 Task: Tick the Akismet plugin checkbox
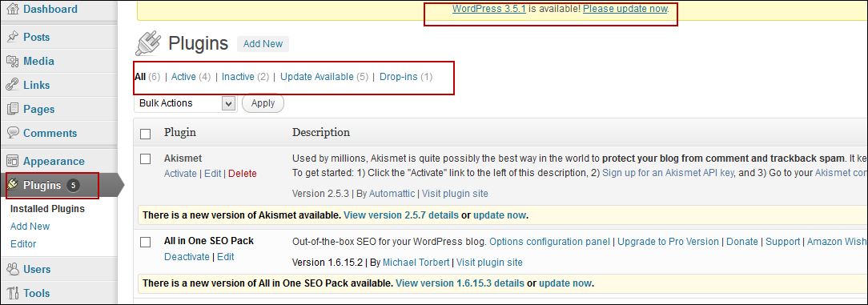146,159
